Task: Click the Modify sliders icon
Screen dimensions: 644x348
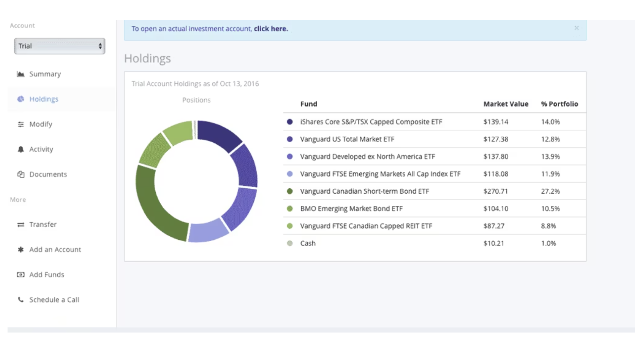Action: click(x=21, y=124)
